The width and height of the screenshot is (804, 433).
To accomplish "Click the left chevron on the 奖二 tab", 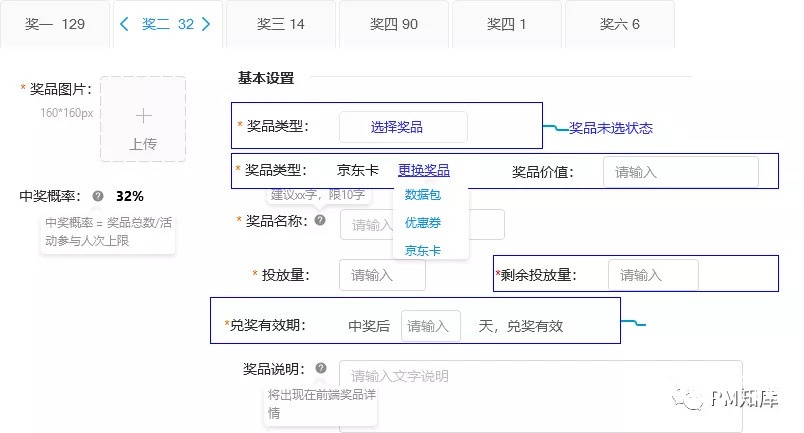I will tap(124, 24).
